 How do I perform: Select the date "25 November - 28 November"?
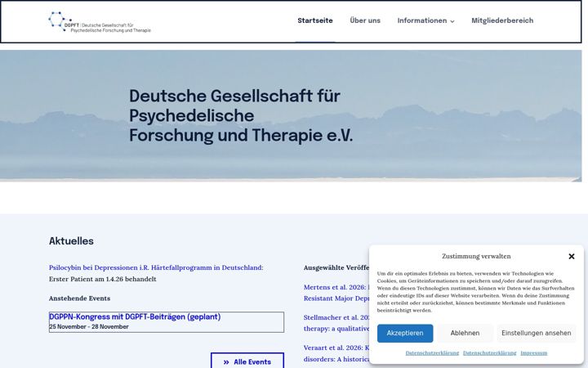(x=89, y=326)
